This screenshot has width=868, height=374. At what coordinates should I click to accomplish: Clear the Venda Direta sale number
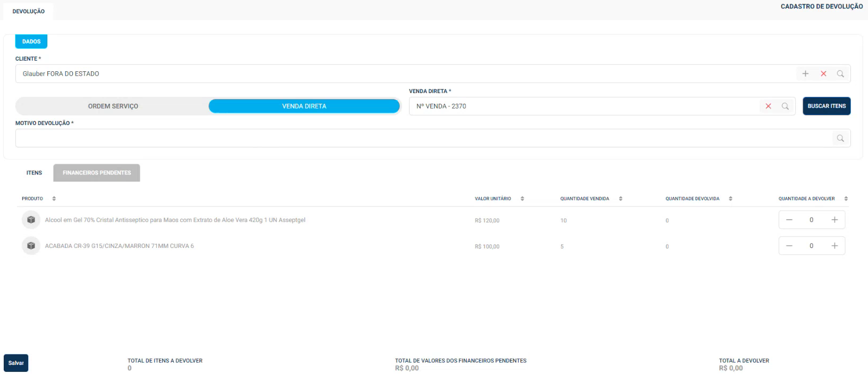(768, 106)
